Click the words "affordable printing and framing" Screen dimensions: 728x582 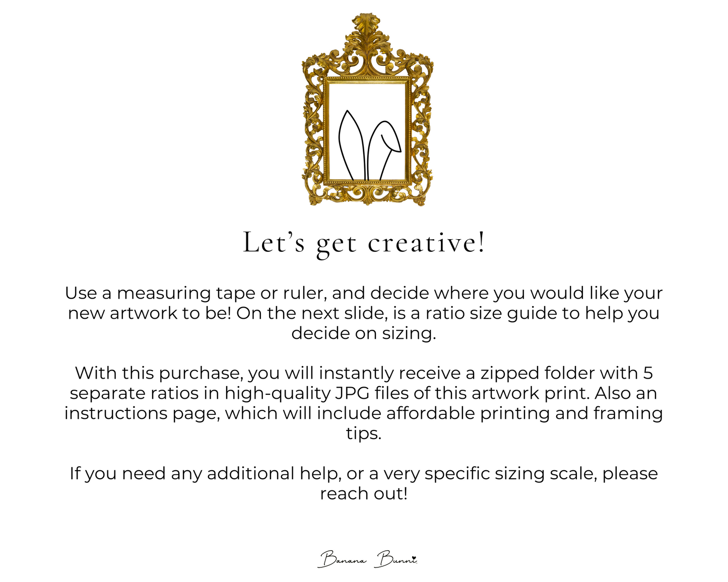tap(524, 413)
